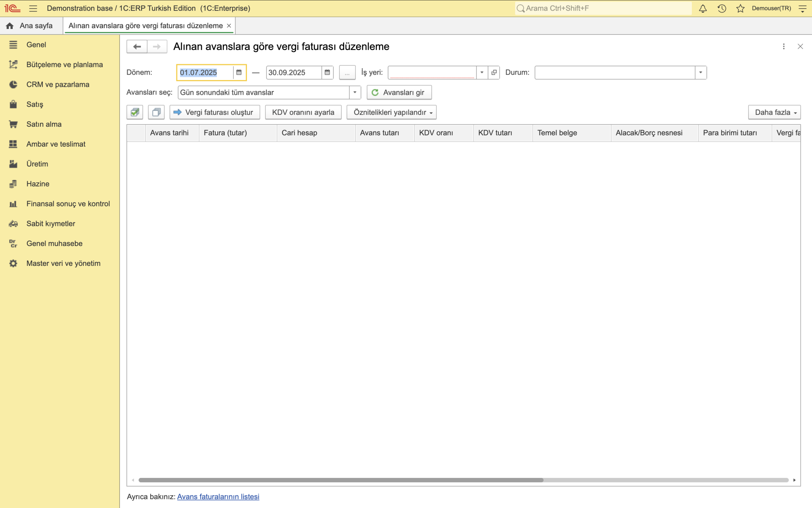This screenshot has width=812, height=508.
Task: Open favorites star icon
Action: pos(740,8)
